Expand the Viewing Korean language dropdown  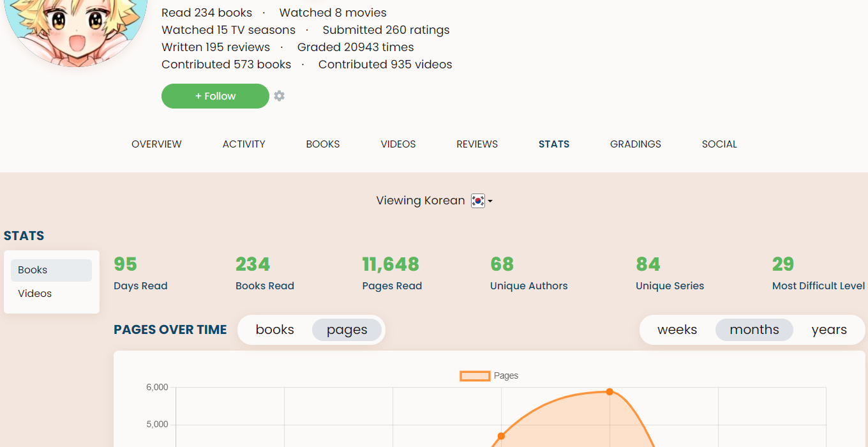[x=490, y=201]
